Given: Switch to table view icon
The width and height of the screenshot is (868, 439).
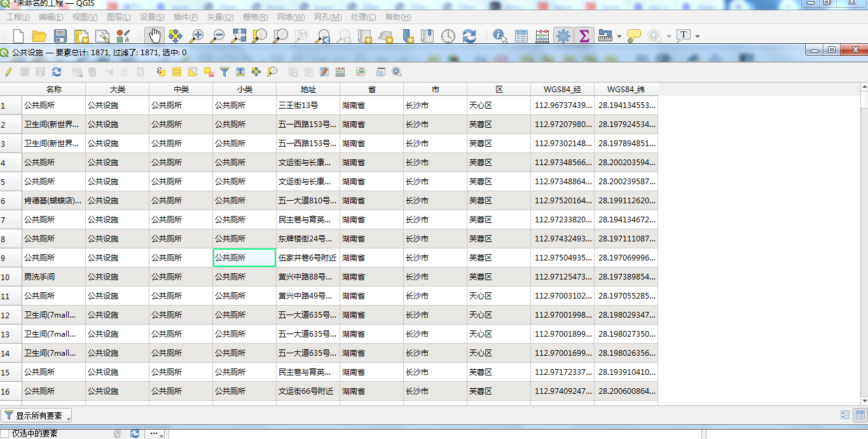Looking at the screenshot, I should 860,415.
